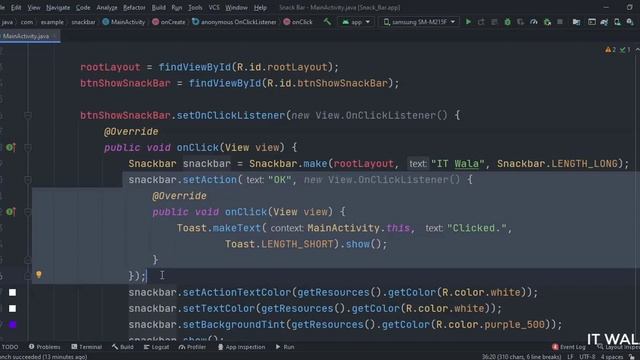The image size is (640, 360).
Task: Click the anonymous OnClickListener breadcrumb
Action: [234, 22]
